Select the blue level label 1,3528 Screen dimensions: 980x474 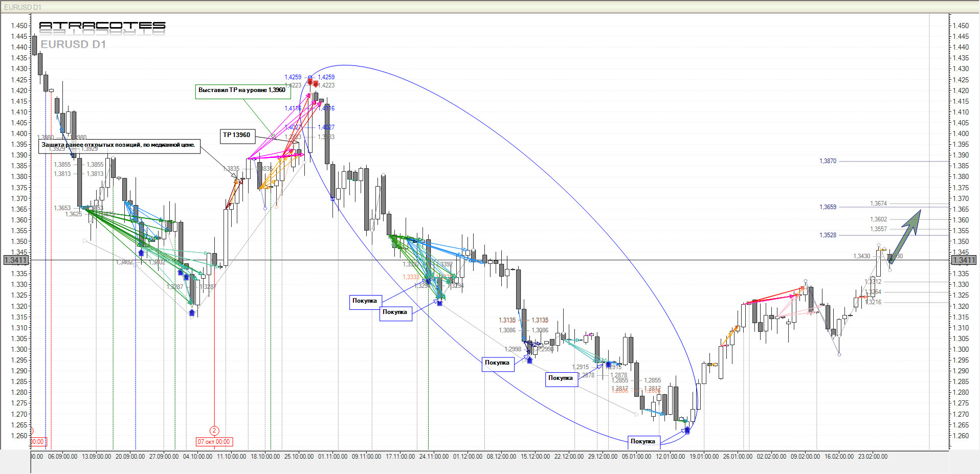click(x=828, y=235)
